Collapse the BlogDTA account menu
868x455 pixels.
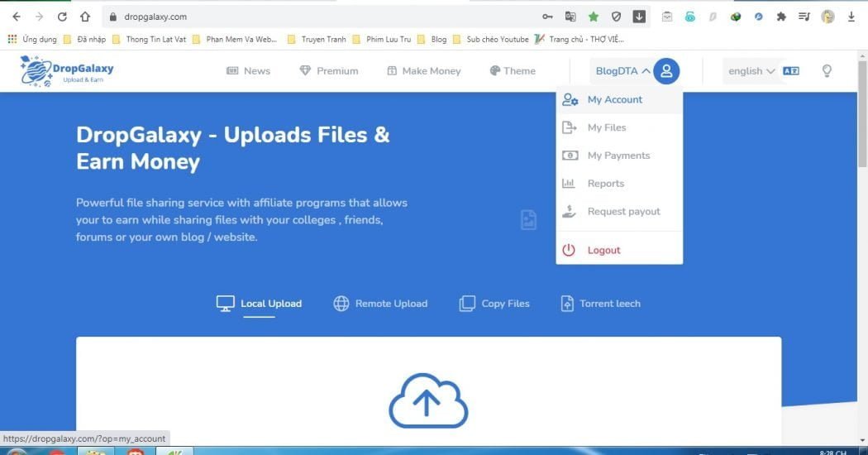(622, 71)
